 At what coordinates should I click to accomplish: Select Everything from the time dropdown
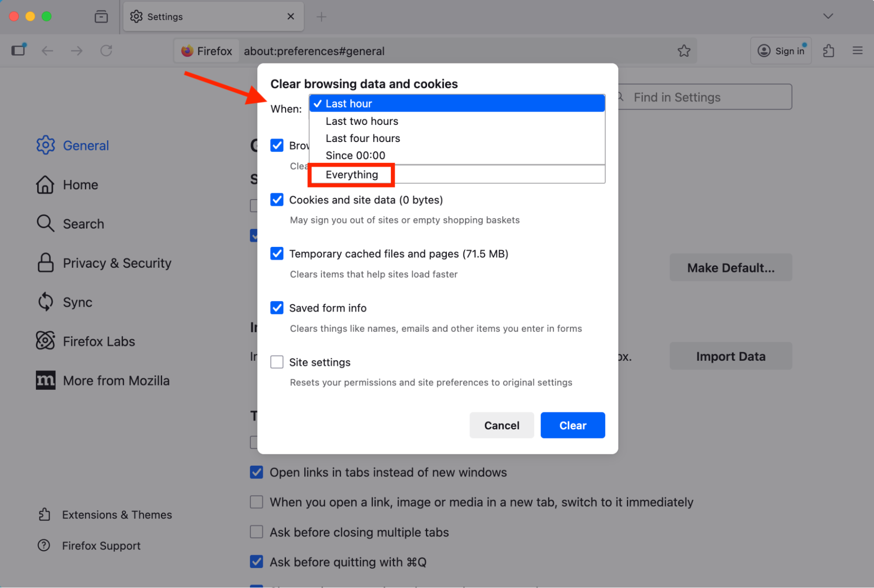tap(351, 174)
